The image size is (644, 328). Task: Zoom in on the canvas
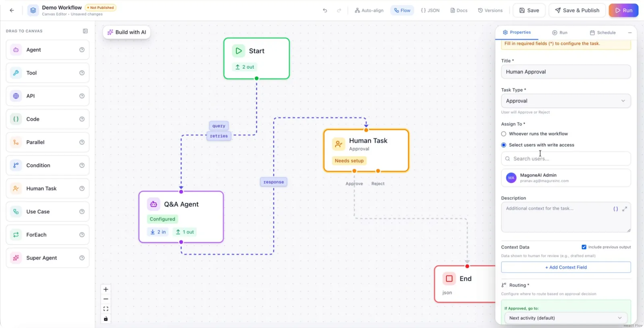pos(106,289)
